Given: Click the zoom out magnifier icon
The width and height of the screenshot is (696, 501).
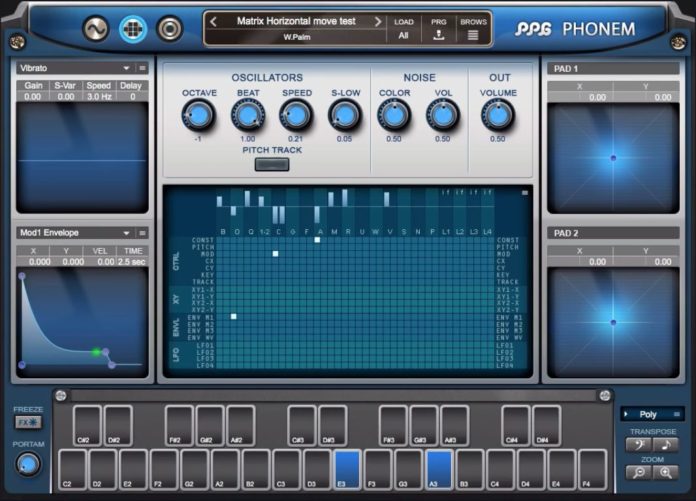Looking at the screenshot, I should pos(637,472).
